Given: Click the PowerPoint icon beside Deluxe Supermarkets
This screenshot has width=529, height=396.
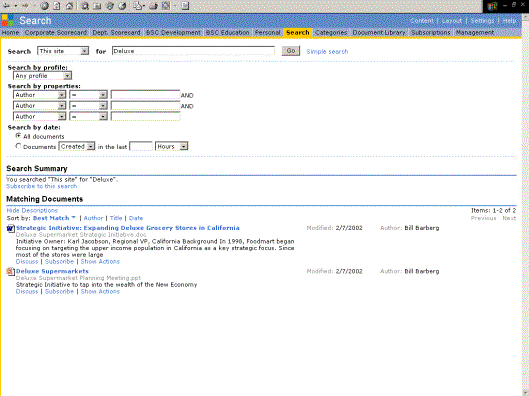Looking at the screenshot, I should [x=10, y=271].
